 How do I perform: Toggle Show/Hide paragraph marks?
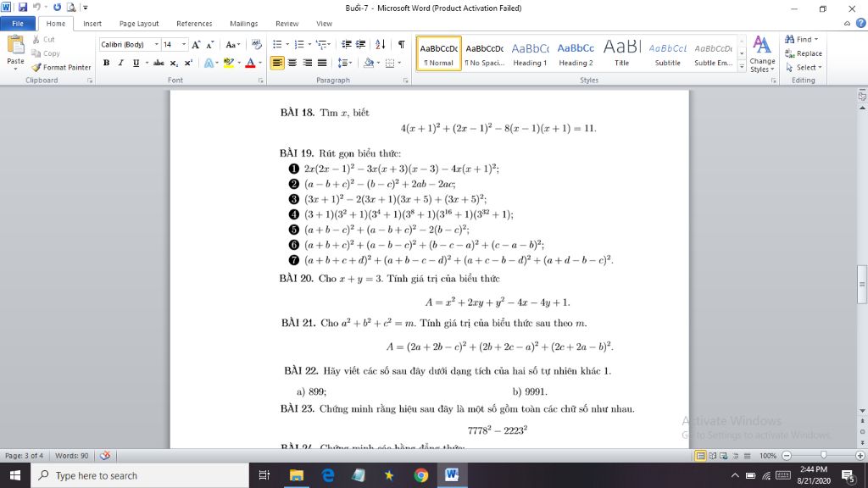(401, 44)
